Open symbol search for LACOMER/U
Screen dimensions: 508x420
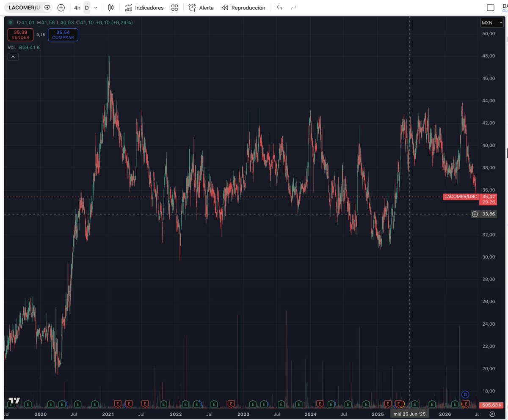click(x=24, y=8)
